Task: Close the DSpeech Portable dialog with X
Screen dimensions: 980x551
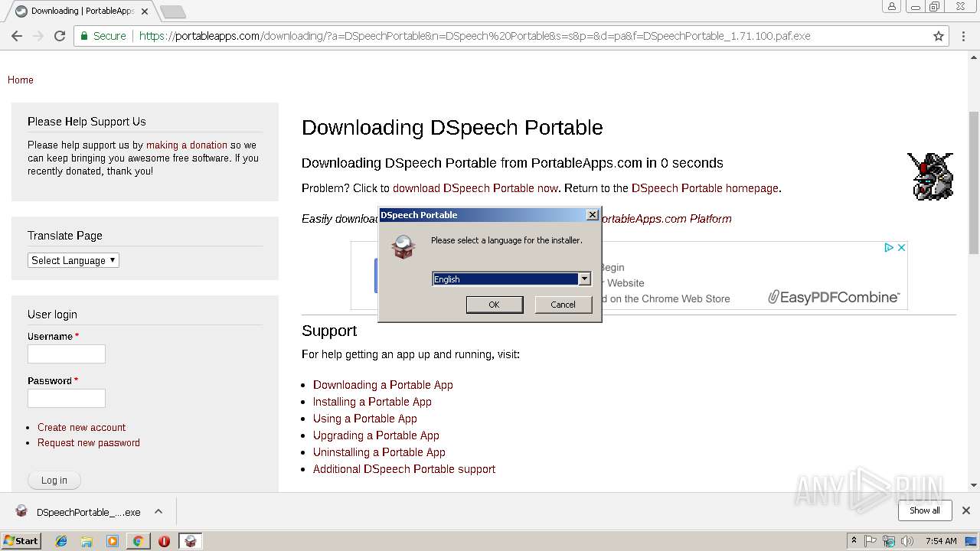Action: click(x=592, y=215)
